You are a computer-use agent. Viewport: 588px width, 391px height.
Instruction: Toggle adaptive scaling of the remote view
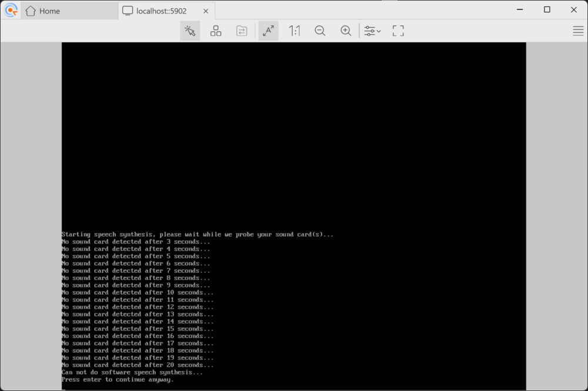point(268,31)
